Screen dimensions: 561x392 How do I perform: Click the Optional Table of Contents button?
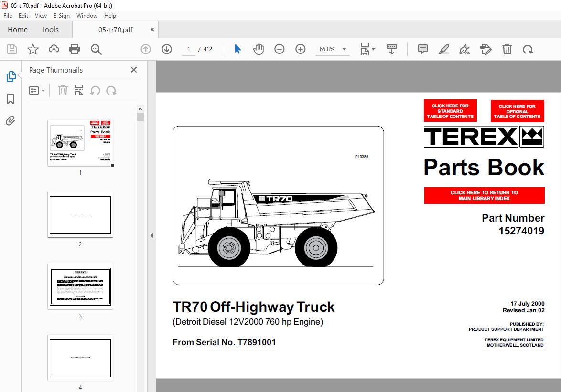517,111
